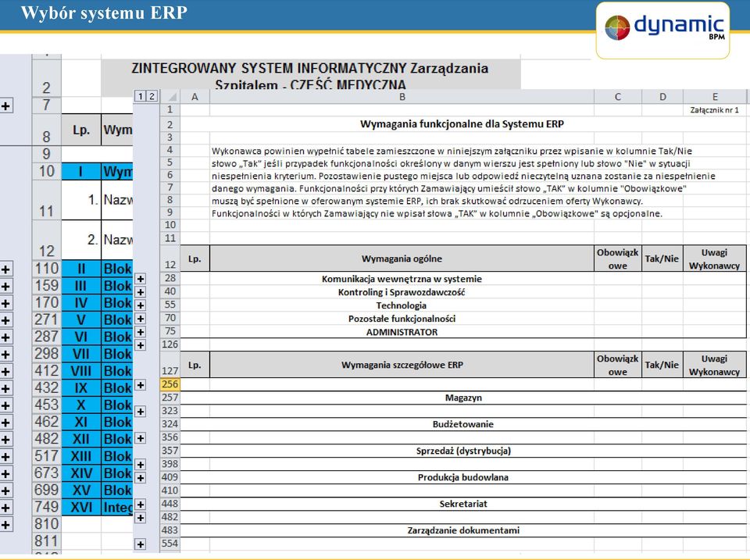Click the 'Zarządzanie dokumentami' cell
750x560 pixels.
point(463,530)
